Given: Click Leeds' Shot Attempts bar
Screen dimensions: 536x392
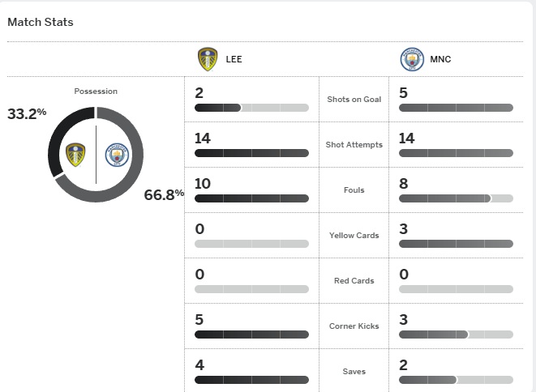Looking at the screenshot, I should coord(251,153).
